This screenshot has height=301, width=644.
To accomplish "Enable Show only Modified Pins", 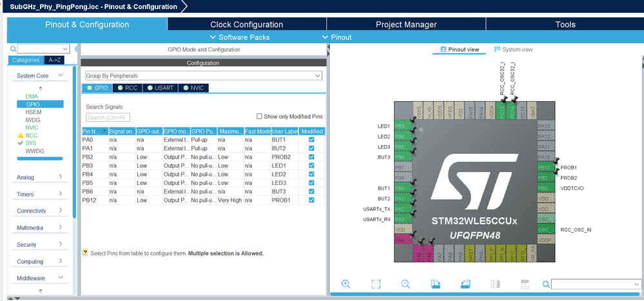I will [259, 117].
